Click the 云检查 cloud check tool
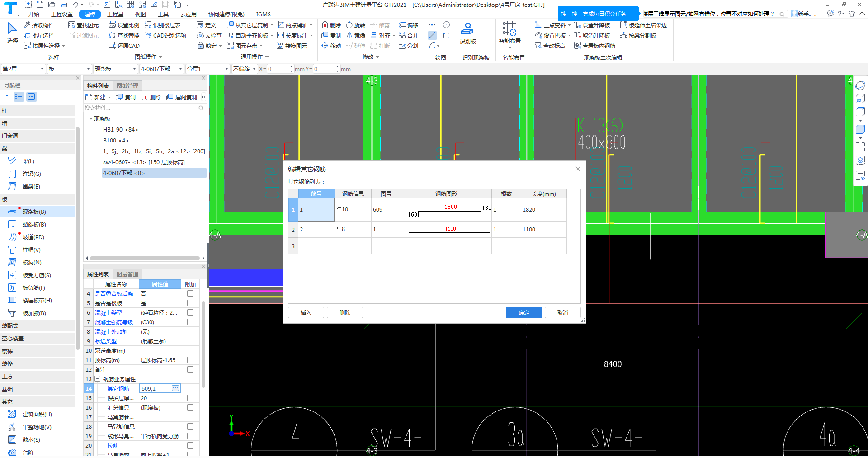 point(209,35)
